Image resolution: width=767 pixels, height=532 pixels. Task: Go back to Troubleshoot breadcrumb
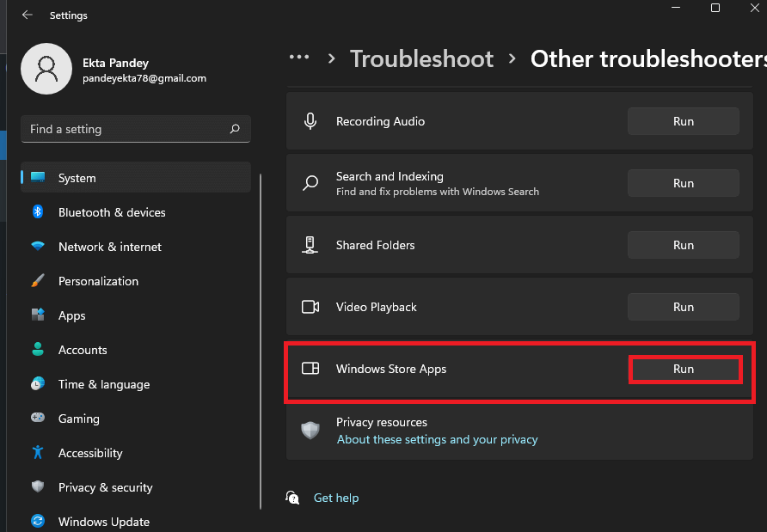[421, 58]
